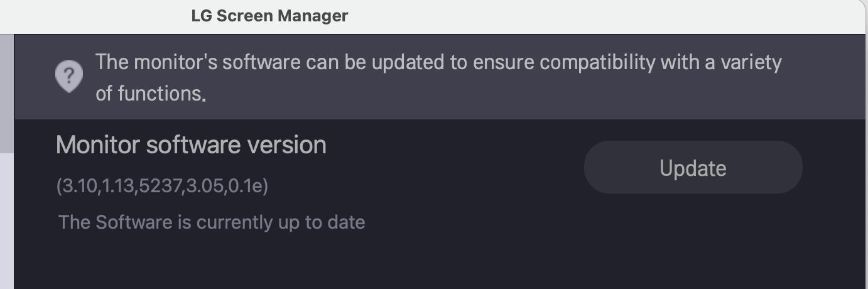The width and height of the screenshot is (868, 289).
Task: Click the Software is currently up to date message
Action: pyautogui.click(x=212, y=222)
